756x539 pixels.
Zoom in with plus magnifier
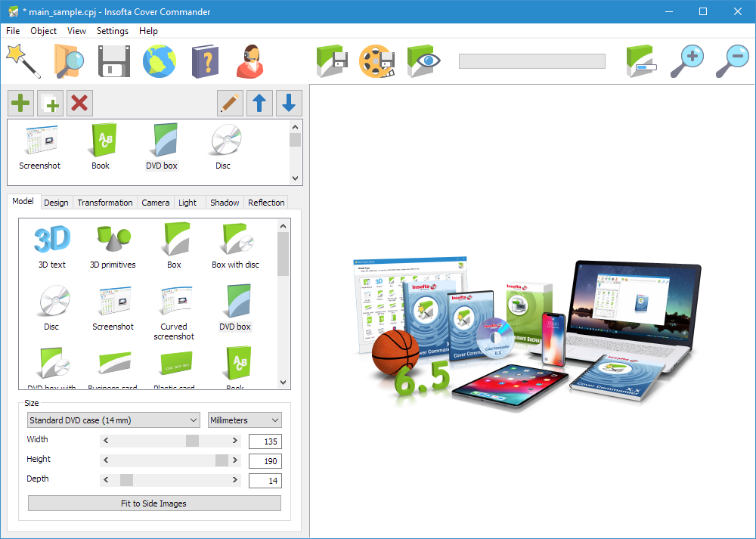[x=687, y=61]
